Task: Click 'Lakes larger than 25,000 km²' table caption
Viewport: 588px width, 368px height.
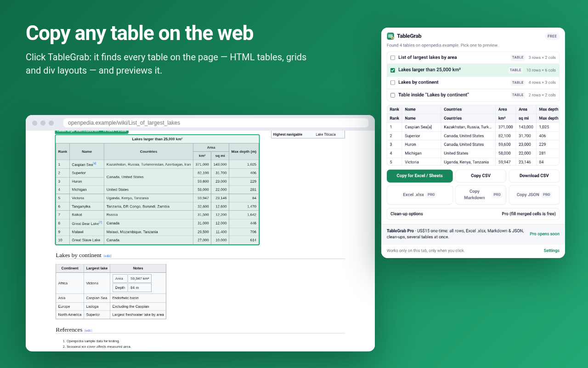Action: [157, 139]
